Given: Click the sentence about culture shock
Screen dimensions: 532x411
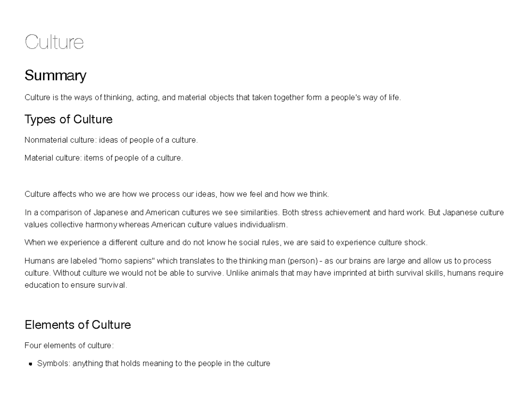Looking at the screenshot, I should click(x=226, y=243).
